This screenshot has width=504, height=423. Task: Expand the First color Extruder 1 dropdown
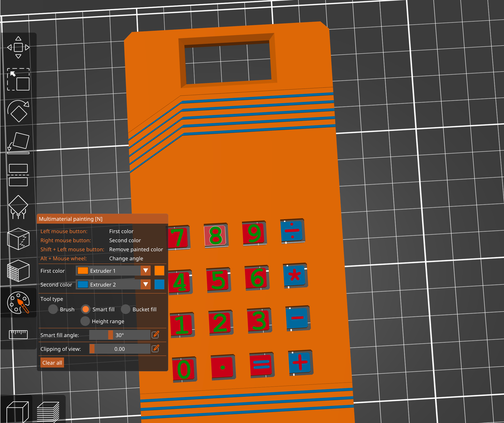click(x=113, y=271)
